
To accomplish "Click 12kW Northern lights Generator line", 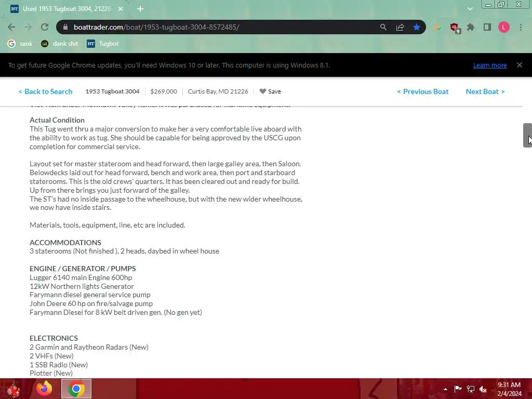I will pyautogui.click(x=82, y=286).
